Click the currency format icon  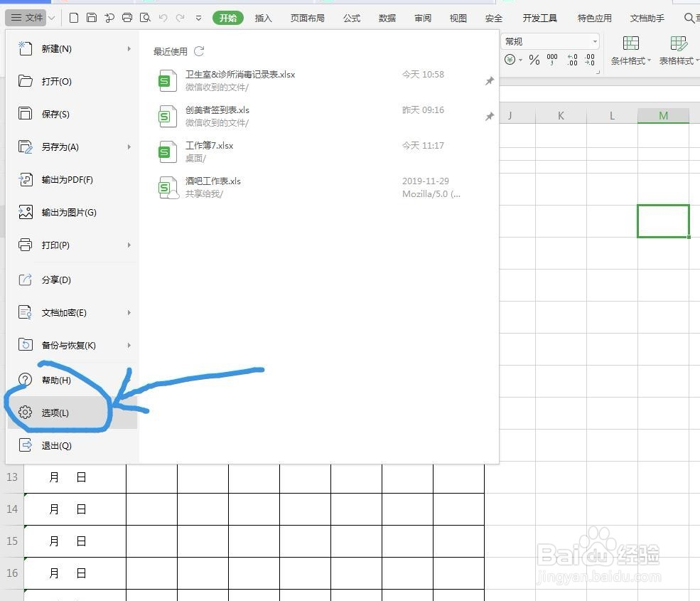(x=510, y=60)
